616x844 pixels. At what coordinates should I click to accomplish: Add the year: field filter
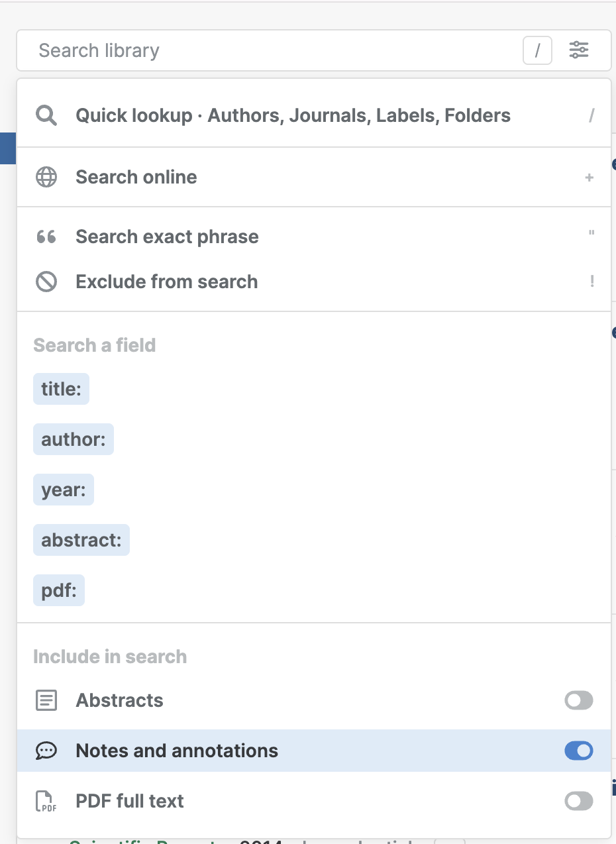click(x=64, y=490)
